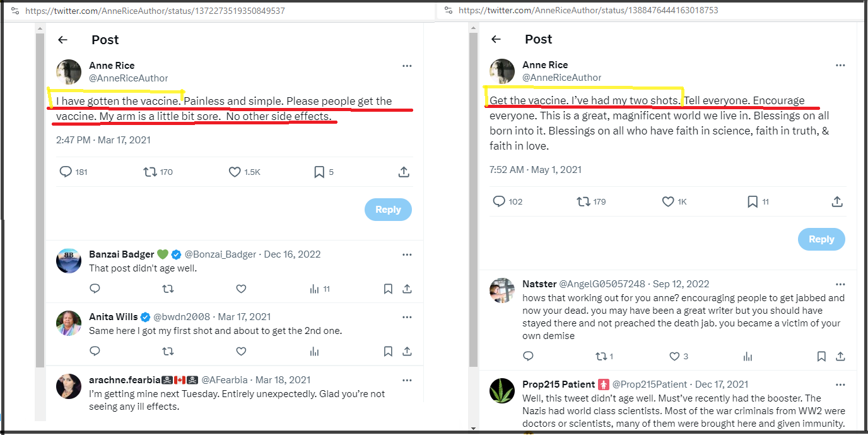Click the left panel vertical scrollbar
The image size is (868, 435).
tap(40, 189)
